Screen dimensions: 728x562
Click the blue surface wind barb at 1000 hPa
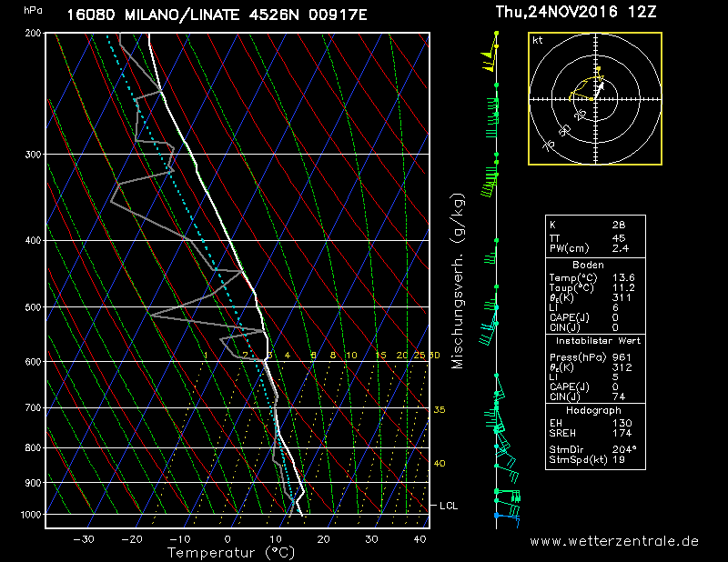[x=508, y=518]
